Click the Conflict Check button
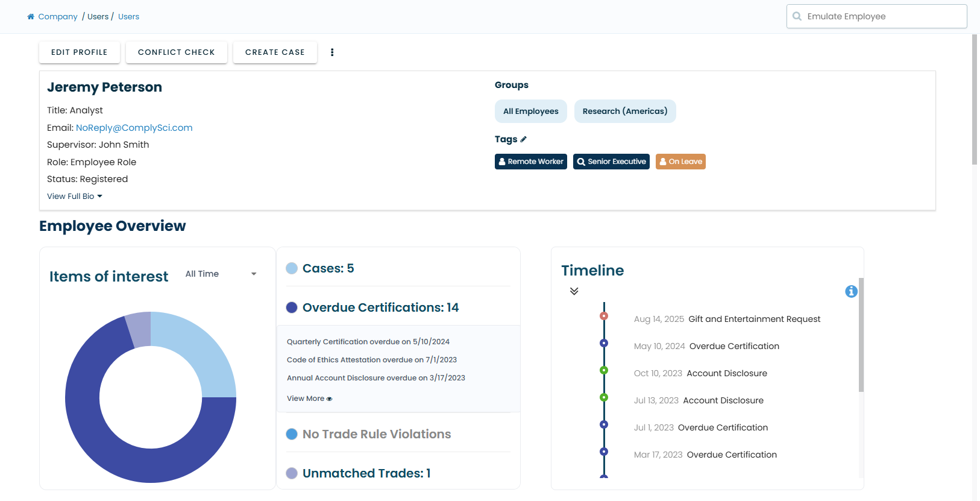 pos(176,52)
